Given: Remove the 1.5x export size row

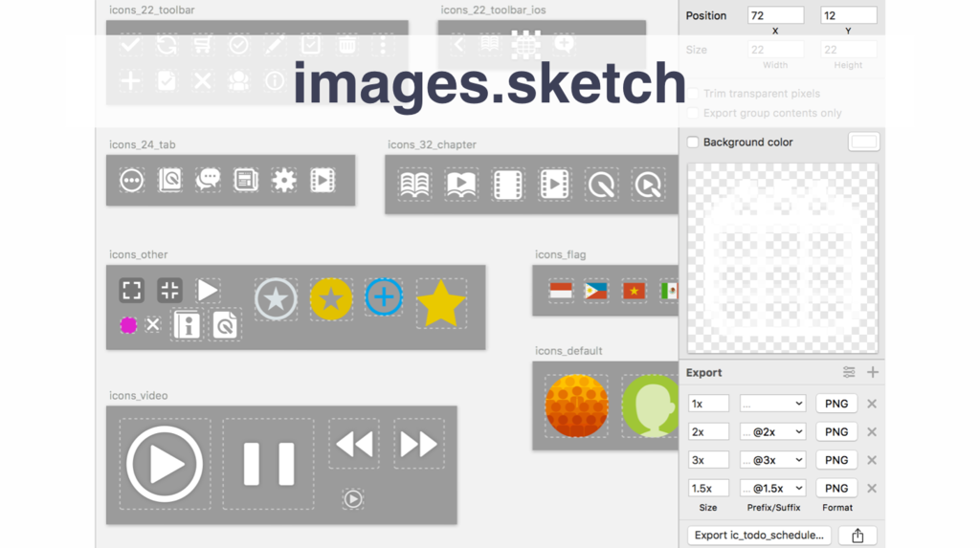Looking at the screenshot, I should (872, 488).
